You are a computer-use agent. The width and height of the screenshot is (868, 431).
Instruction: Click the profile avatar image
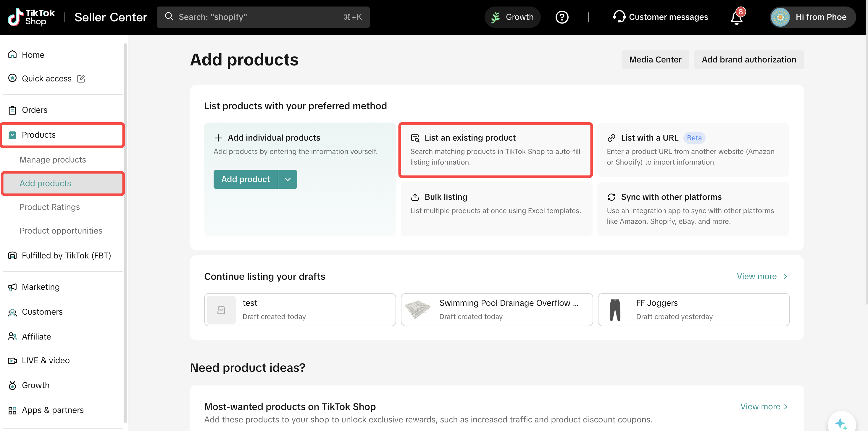[780, 17]
